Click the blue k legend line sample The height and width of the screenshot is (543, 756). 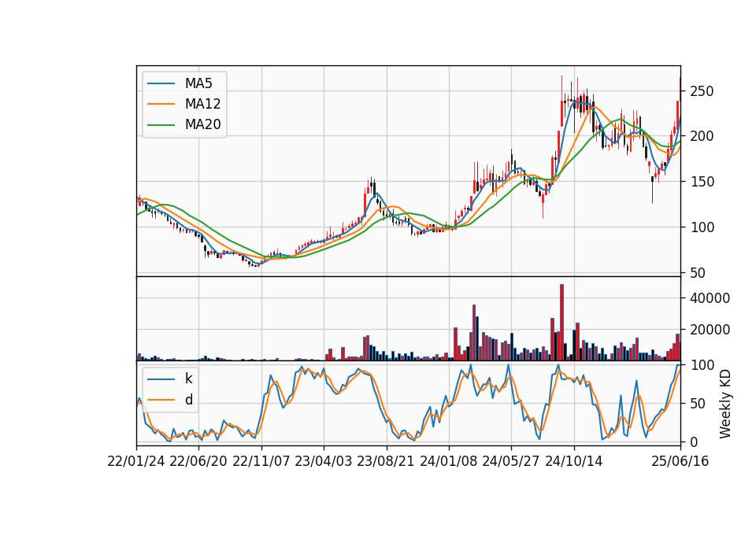161,379
